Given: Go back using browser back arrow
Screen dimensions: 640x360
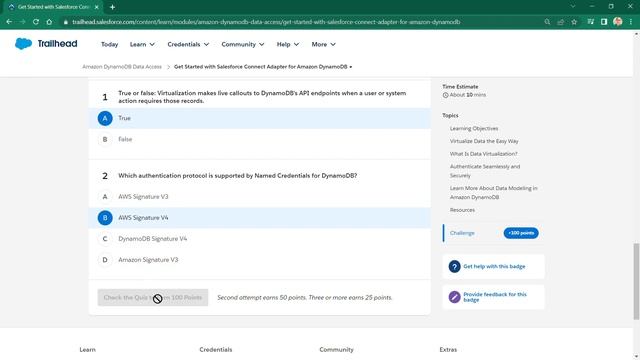Looking at the screenshot, I should (9, 22).
